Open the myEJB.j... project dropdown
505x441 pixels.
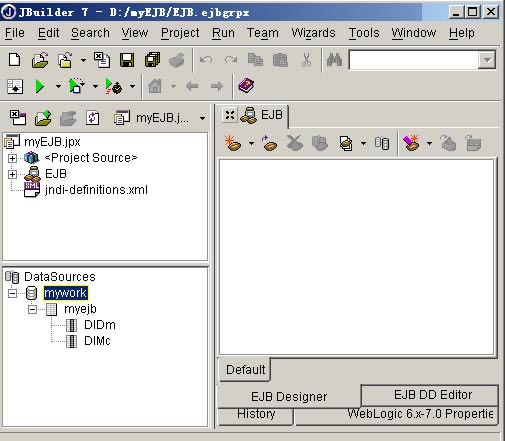(x=202, y=118)
